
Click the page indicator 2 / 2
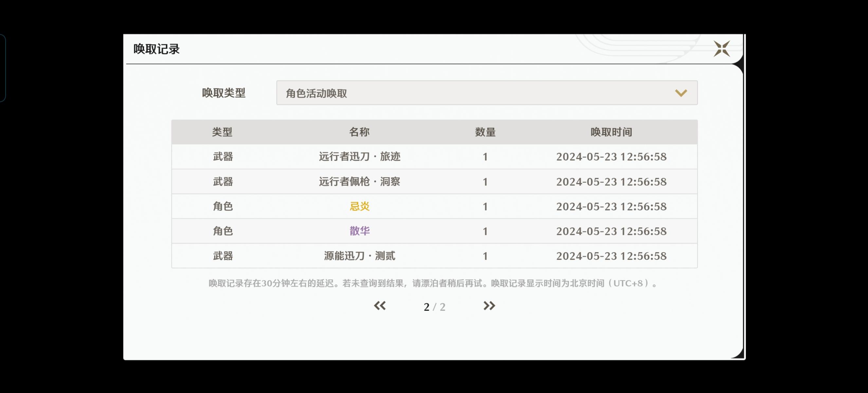coord(434,307)
